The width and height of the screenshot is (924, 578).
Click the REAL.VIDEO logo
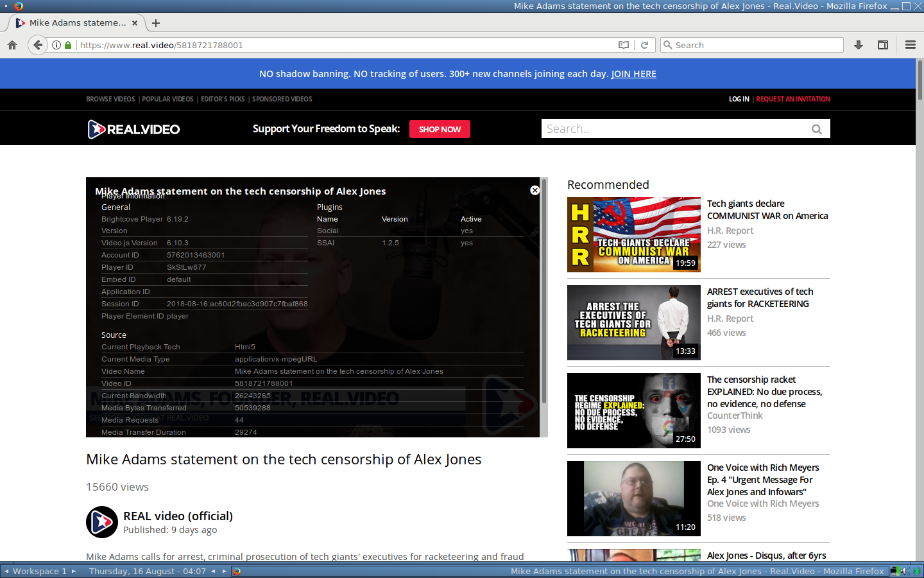(x=133, y=129)
